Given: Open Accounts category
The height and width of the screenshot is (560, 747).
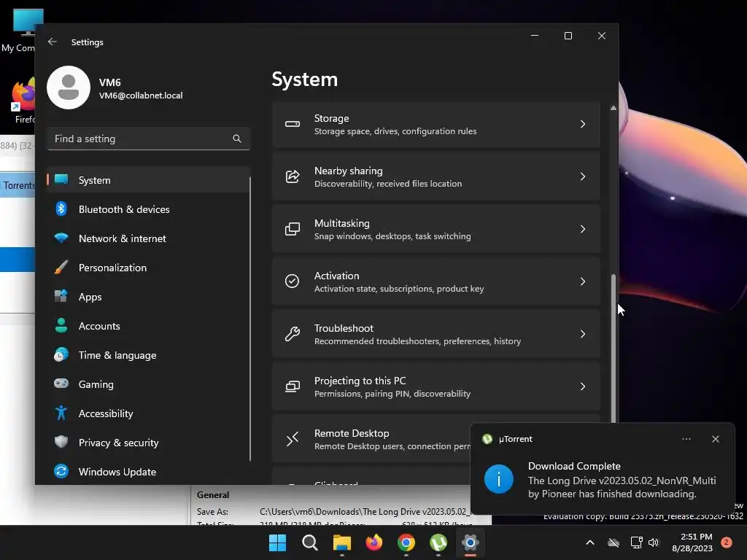Looking at the screenshot, I should (x=149, y=326).
